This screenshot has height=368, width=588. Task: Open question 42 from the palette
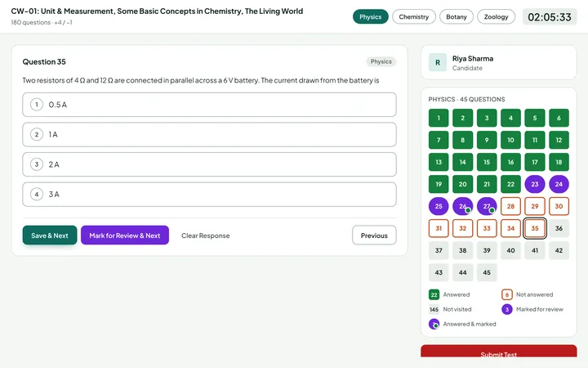(x=559, y=250)
